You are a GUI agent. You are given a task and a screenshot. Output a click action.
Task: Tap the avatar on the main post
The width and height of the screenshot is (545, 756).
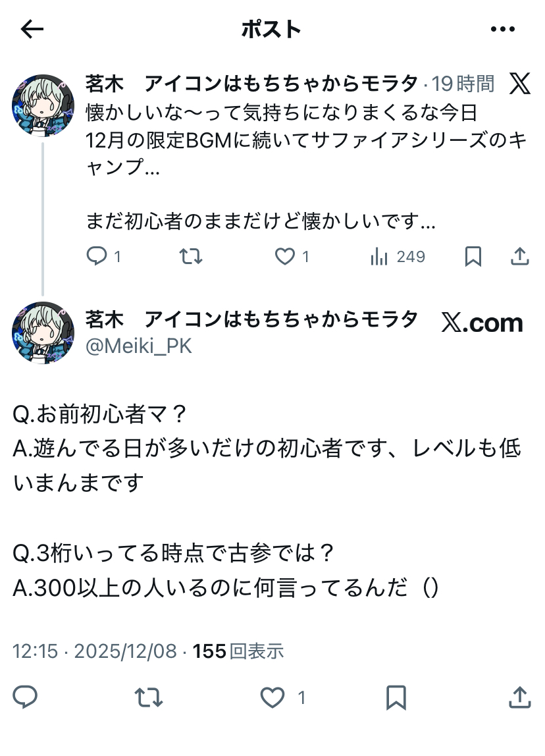[43, 333]
